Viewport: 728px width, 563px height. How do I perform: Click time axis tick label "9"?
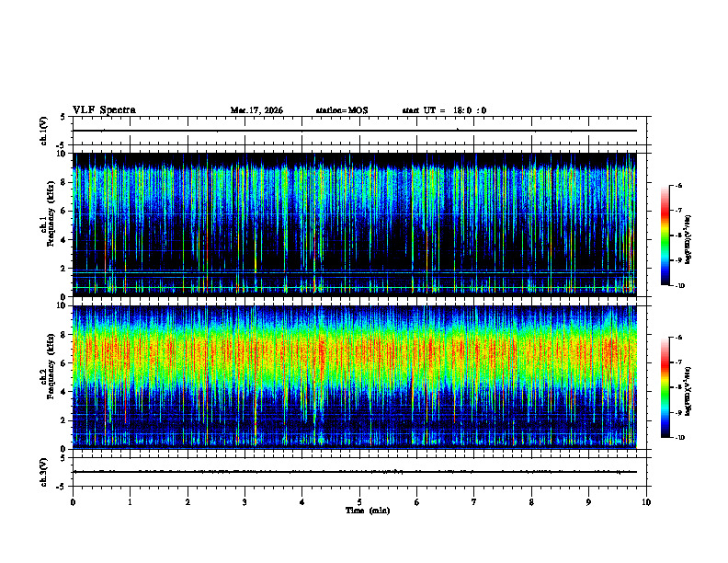(x=588, y=502)
